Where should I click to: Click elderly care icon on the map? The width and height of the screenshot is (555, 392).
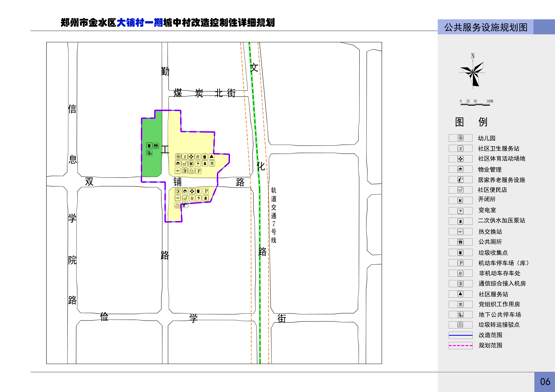(185, 205)
